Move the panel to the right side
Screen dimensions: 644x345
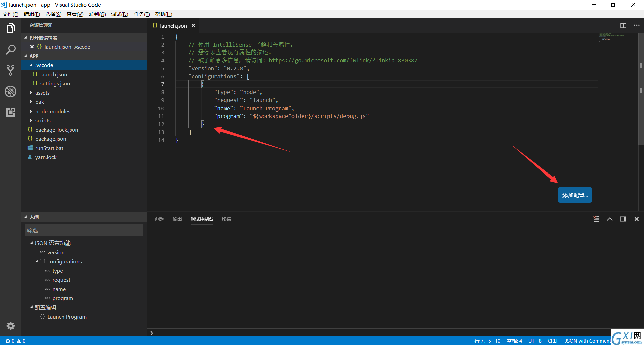click(x=623, y=219)
